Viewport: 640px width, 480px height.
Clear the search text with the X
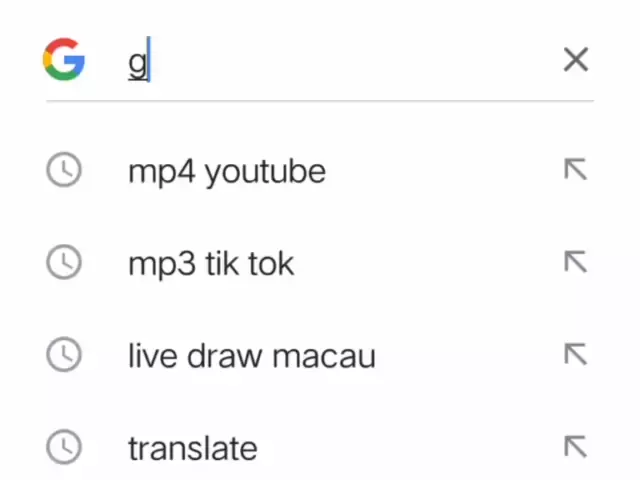(x=575, y=60)
